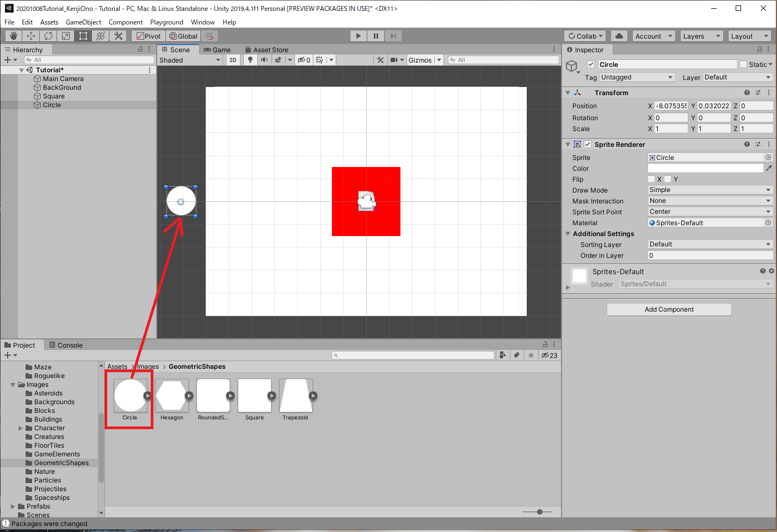Open Gizmos dropdown arrow
The height and width of the screenshot is (532, 777).
click(x=439, y=60)
